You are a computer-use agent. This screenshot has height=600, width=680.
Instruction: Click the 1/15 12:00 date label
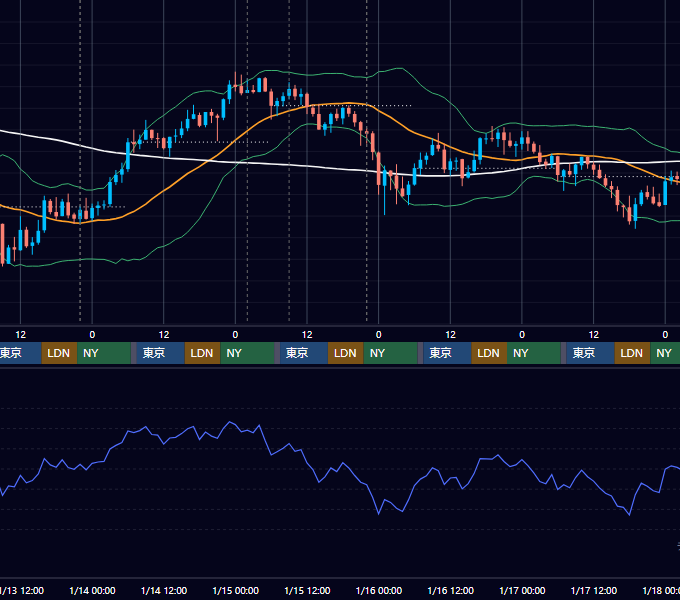pos(307,590)
